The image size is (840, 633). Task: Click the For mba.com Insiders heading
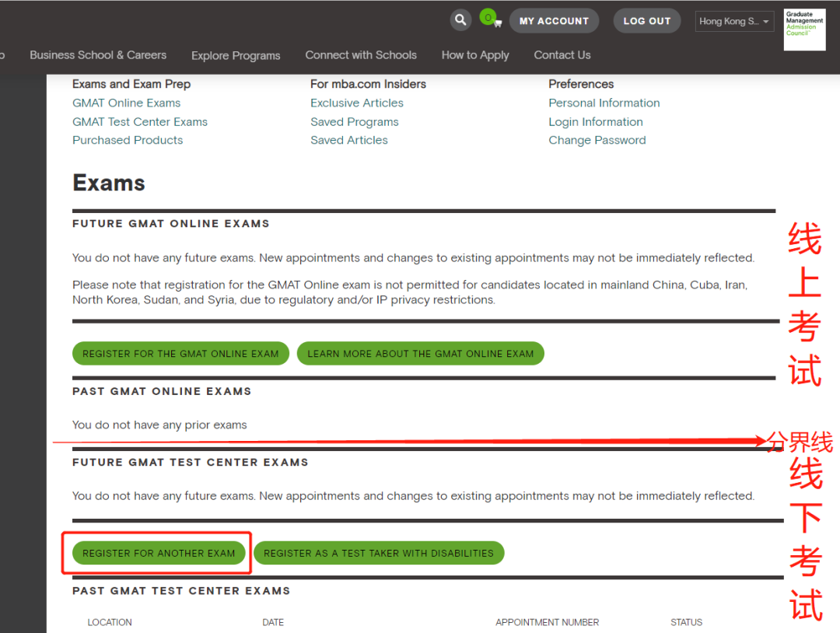pos(368,84)
